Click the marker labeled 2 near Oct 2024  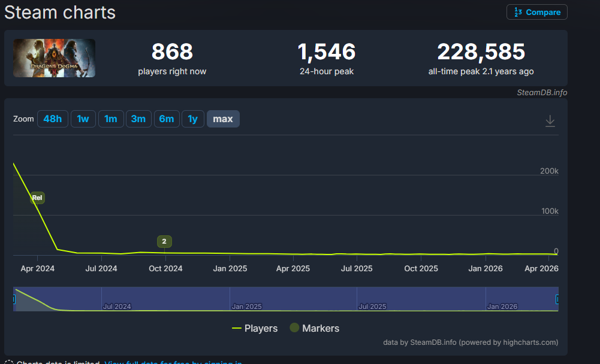164,241
